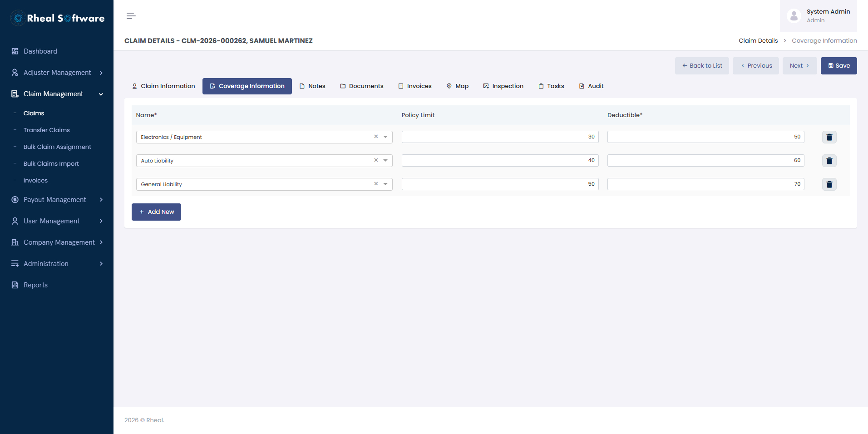This screenshot has width=868, height=434.
Task: Toggle the sidebar hamburger menu icon
Action: click(131, 16)
